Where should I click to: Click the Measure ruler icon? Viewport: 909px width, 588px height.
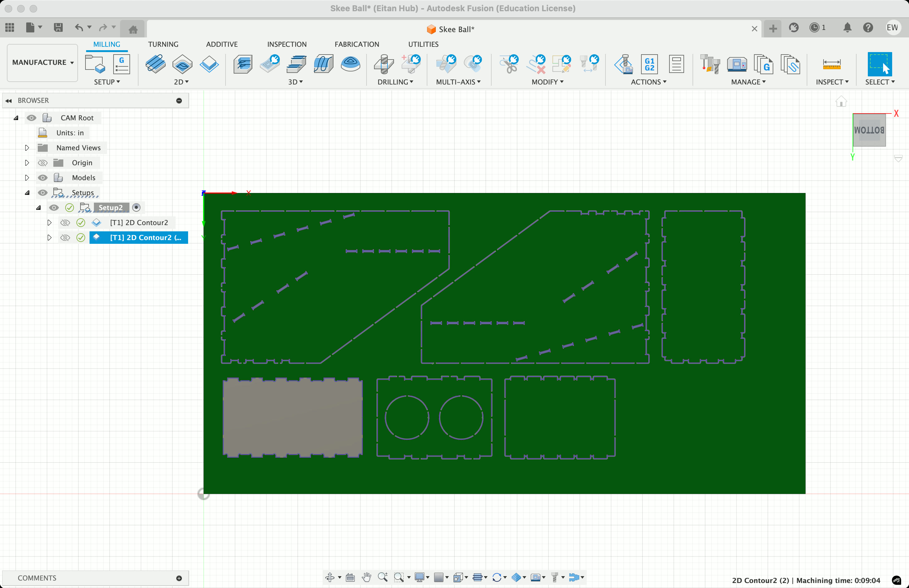(x=831, y=64)
